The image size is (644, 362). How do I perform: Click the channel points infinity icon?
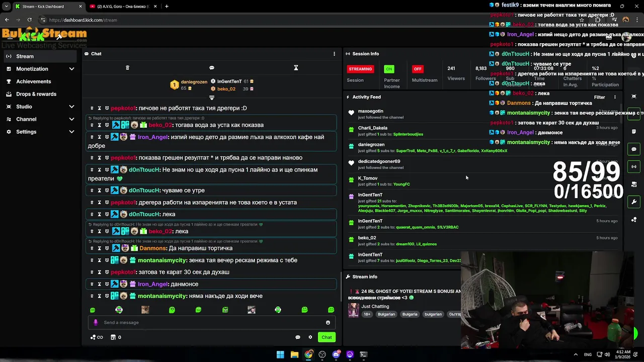97,337
